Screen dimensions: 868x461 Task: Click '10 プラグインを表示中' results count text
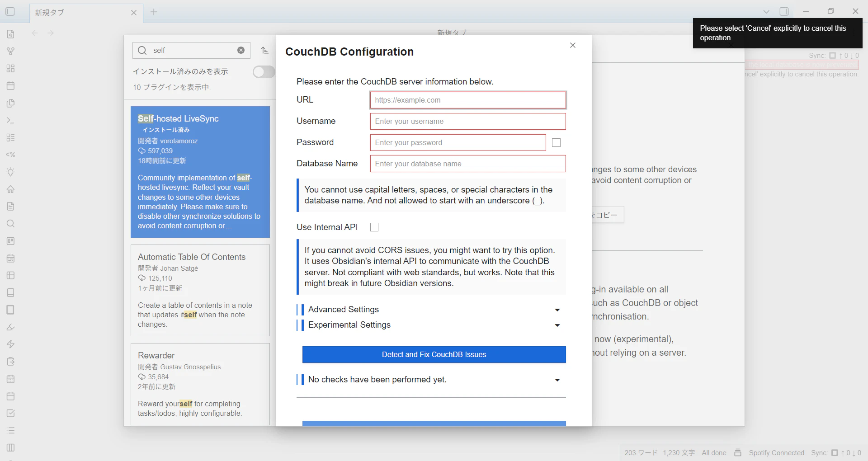(x=172, y=87)
